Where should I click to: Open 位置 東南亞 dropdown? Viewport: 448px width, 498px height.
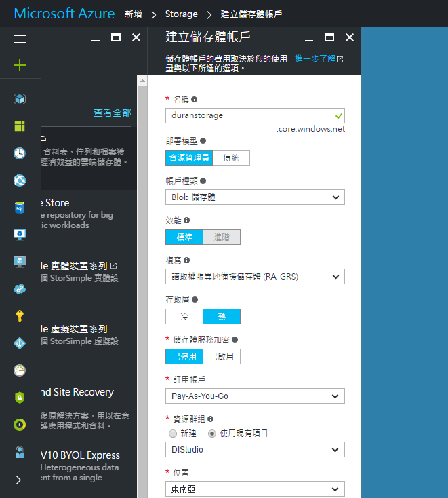255,489
